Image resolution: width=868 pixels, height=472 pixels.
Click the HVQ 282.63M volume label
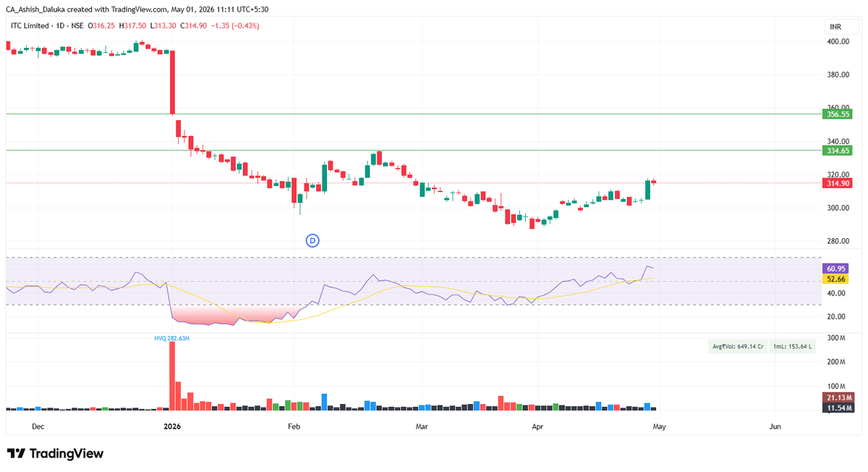pyautogui.click(x=171, y=338)
